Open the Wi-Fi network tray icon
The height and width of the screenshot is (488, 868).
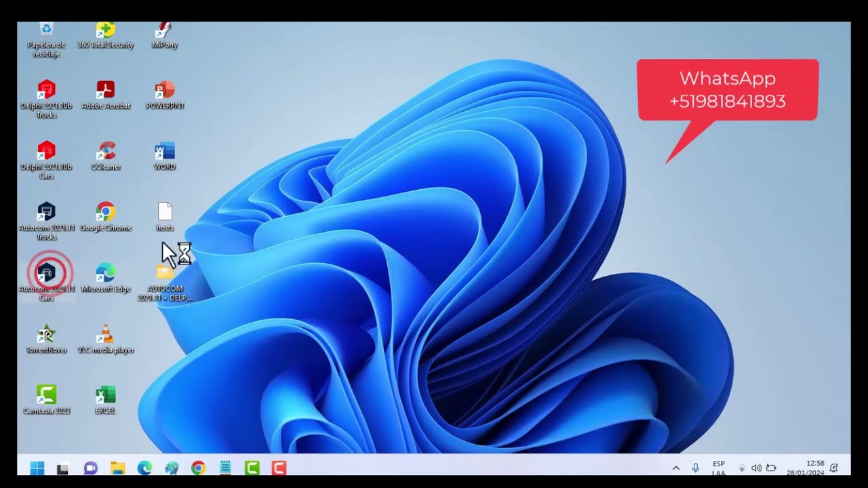coord(742,468)
